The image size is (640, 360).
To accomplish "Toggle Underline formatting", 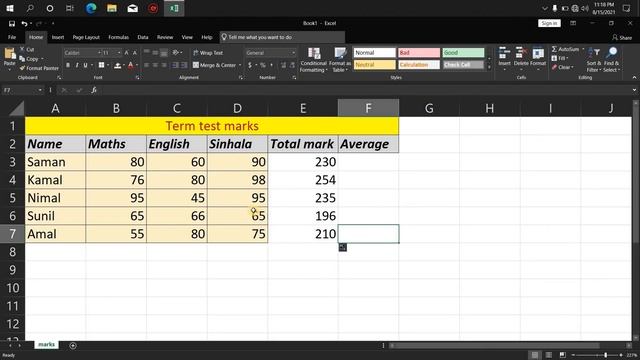I will 85,65.
